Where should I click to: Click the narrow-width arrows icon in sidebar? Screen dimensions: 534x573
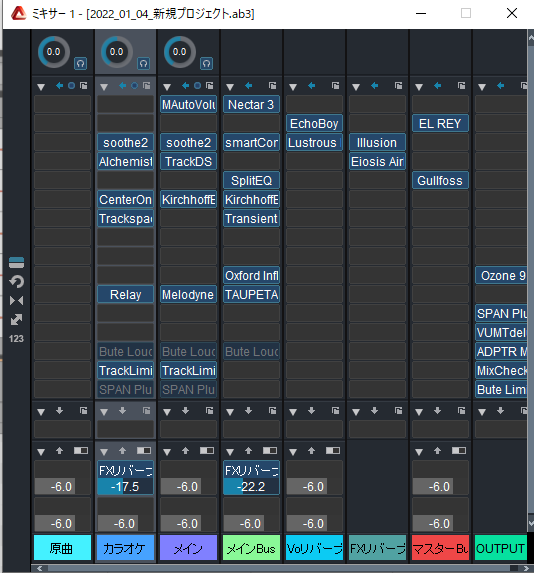16,300
